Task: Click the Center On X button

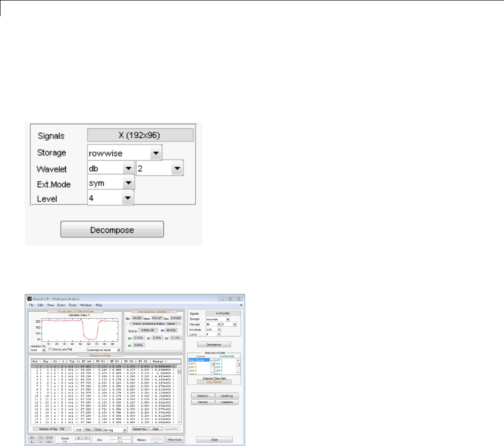Action: click(x=78, y=438)
